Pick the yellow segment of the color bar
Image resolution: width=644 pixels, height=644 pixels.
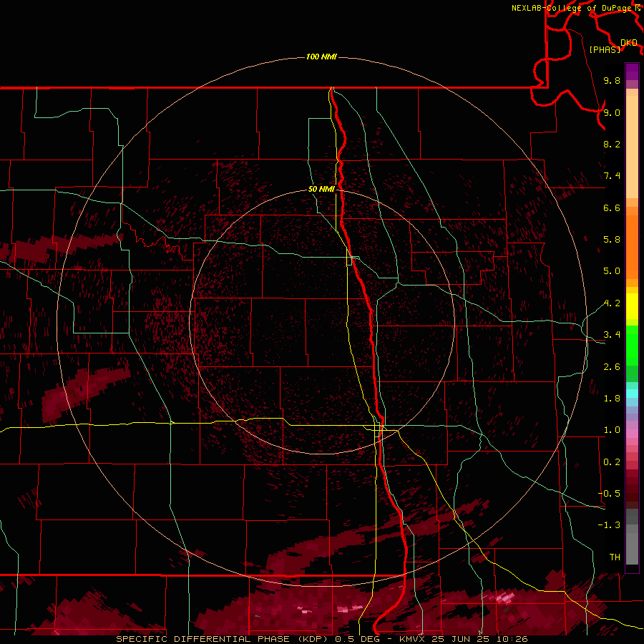coord(632,306)
